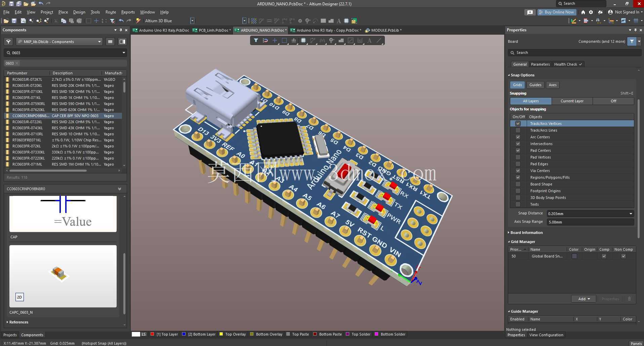644x346 pixels.
Task: Select the Place Line tool
Action: 379,40
